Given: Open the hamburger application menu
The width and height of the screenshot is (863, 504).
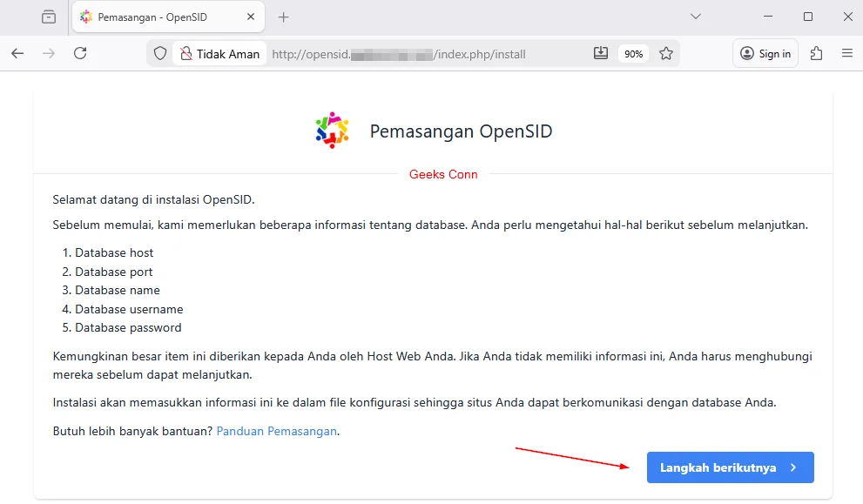Looking at the screenshot, I should coord(846,53).
